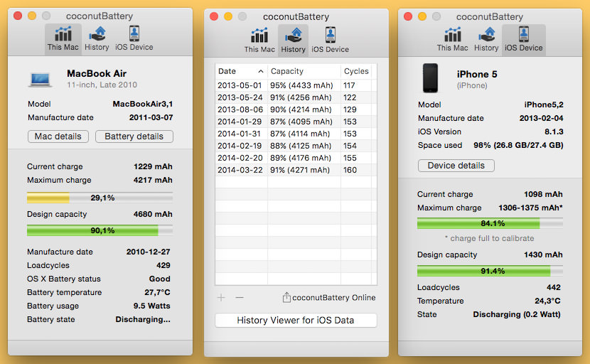Image resolution: width=590 pixels, height=364 pixels.
Task: Click OS X Battery status Good
Action: pyautogui.click(x=159, y=279)
